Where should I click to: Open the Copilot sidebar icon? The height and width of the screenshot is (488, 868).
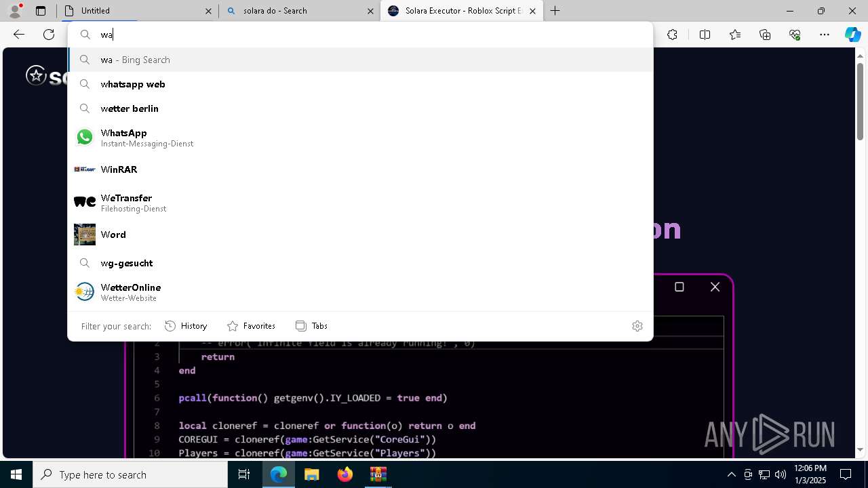pos(852,35)
